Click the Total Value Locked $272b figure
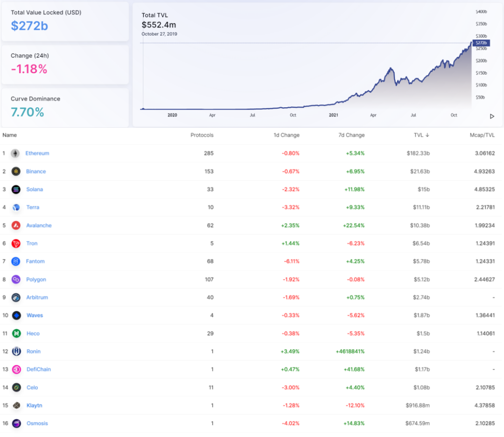Image resolution: width=504 pixels, height=437 pixels. [x=29, y=26]
